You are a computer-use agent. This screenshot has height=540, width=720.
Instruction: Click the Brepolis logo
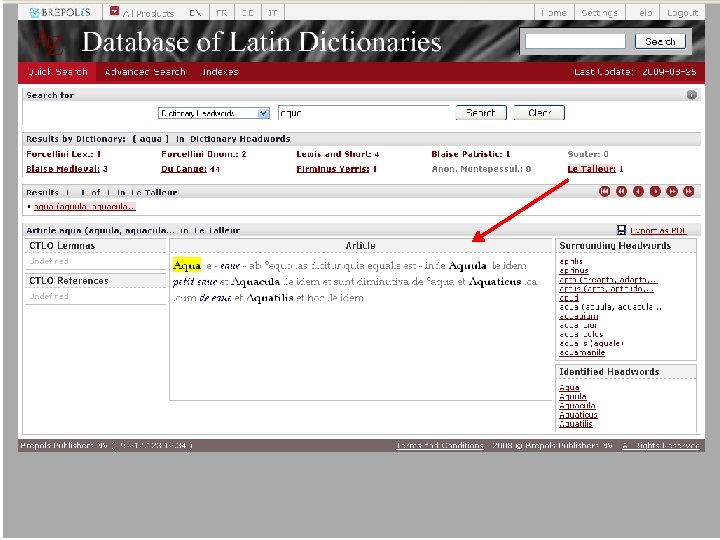pos(59,12)
